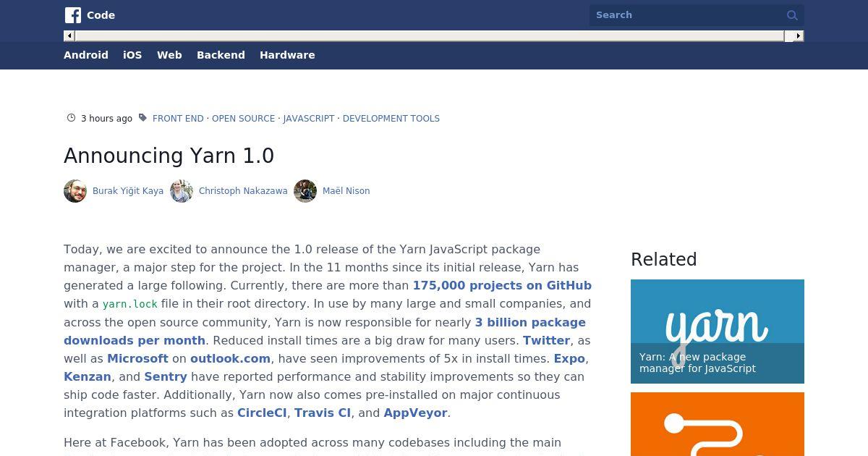Follow the 175,000 projects on GitHub link
The height and width of the screenshot is (456, 868).
[502, 285]
